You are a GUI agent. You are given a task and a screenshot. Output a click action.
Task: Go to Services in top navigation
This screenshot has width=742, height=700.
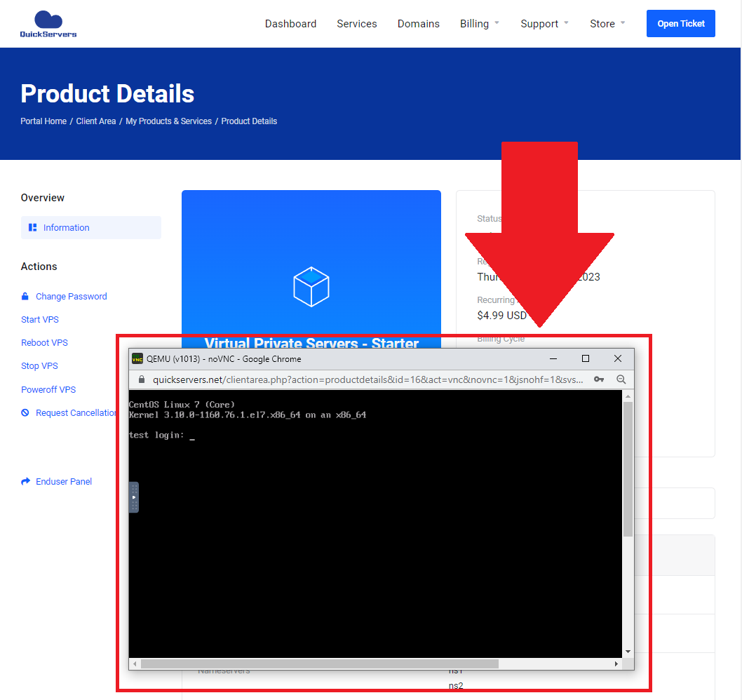[x=357, y=24]
